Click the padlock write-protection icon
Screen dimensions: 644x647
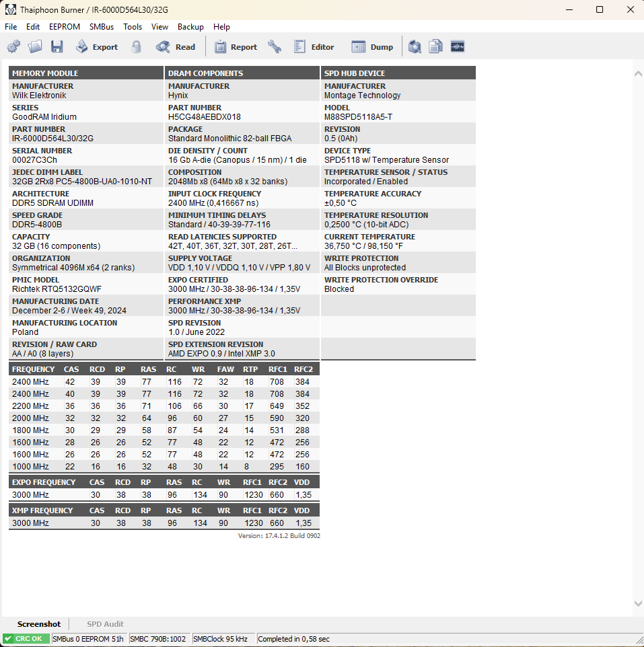tap(137, 47)
